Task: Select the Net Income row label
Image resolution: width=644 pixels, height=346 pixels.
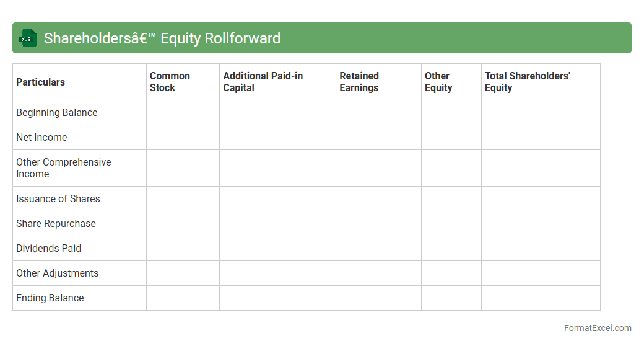Action: 41,138
